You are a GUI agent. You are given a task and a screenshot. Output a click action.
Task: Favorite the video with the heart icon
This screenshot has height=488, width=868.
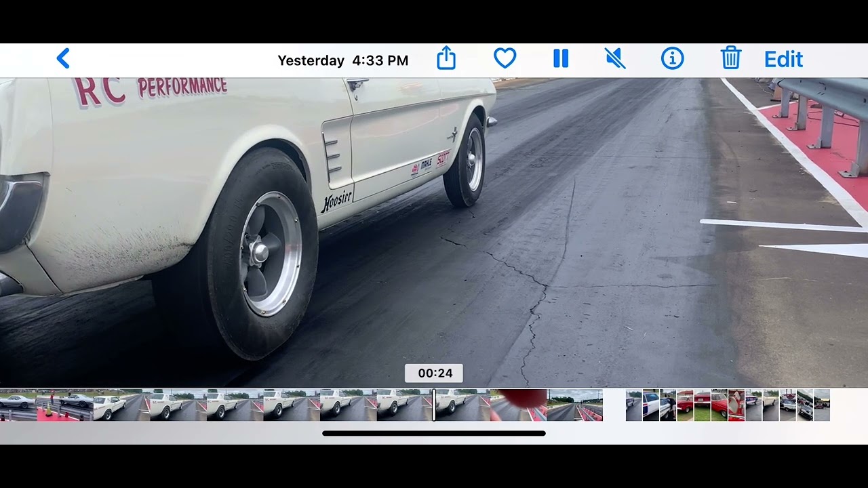click(505, 58)
